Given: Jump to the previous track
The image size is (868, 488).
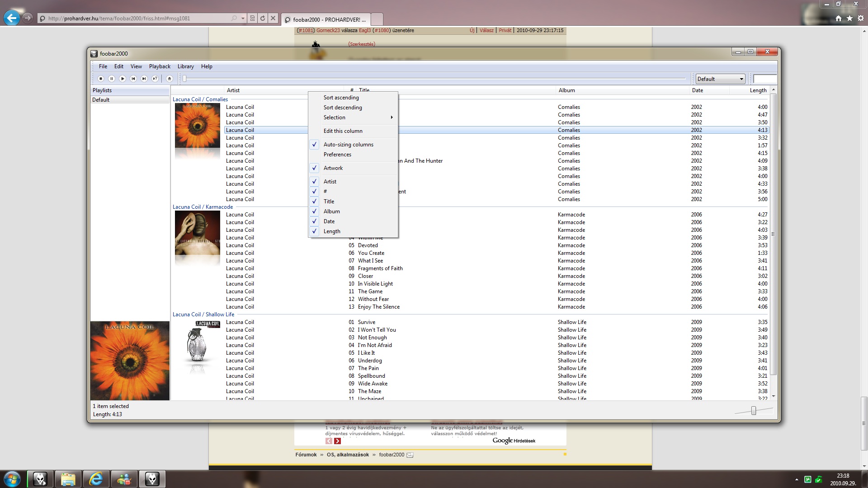Looking at the screenshot, I should click(133, 79).
